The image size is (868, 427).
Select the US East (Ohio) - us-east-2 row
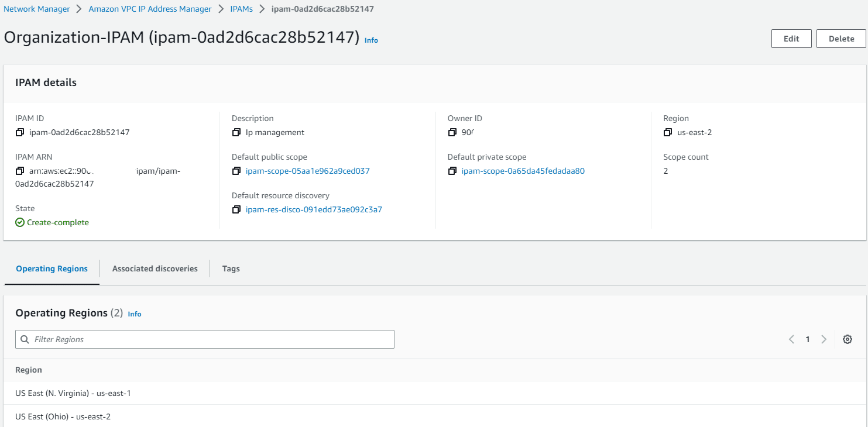tap(434, 416)
